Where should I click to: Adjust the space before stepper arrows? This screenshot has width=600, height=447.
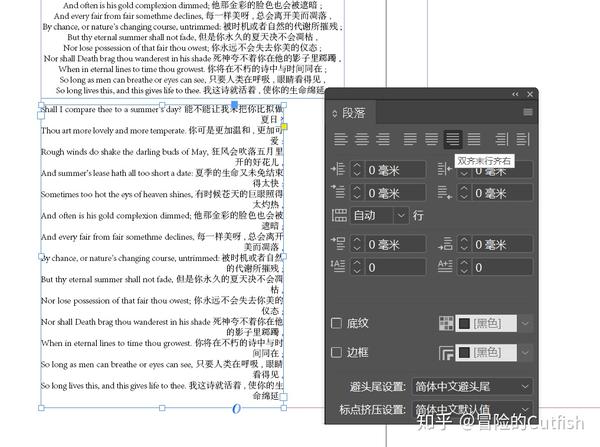pos(357,244)
